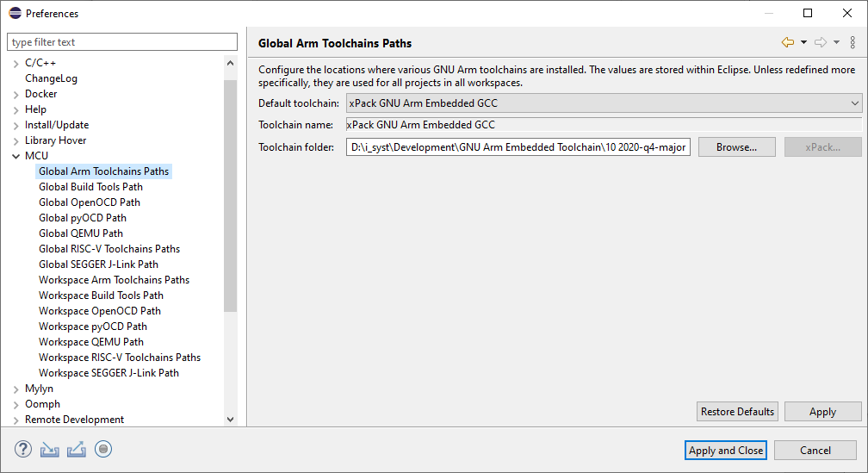Viewport: 868px width, 473px height.
Task: Click the tree scrollbar down arrow
Action: pos(230,420)
